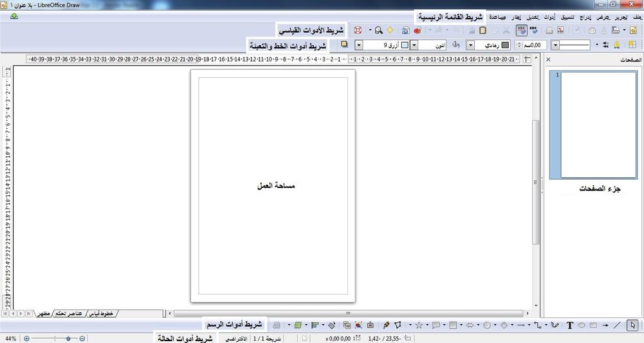Open the Gallery icon in drawing toolbar

tap(347, 325)
